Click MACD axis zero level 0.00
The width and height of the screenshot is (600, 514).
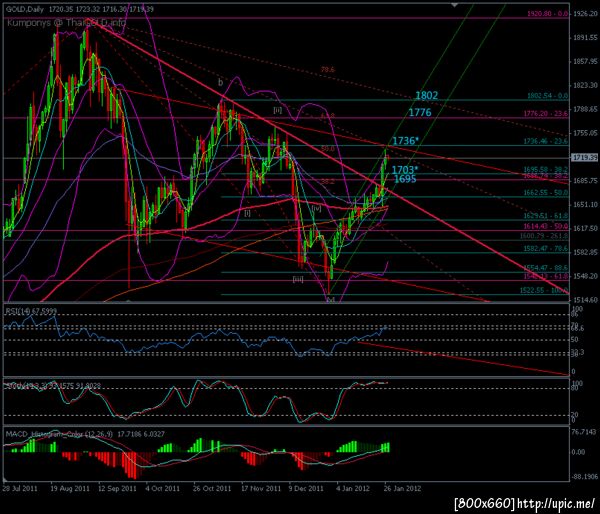click(x=578, y=452)
